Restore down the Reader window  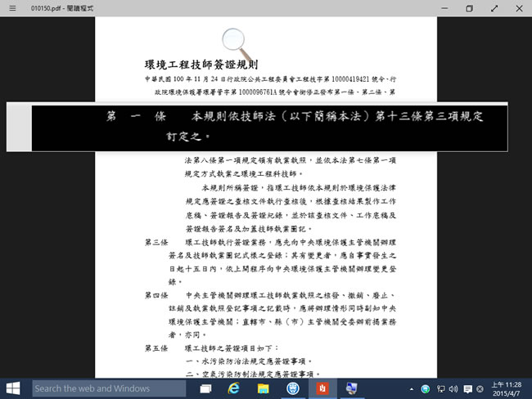469,8
